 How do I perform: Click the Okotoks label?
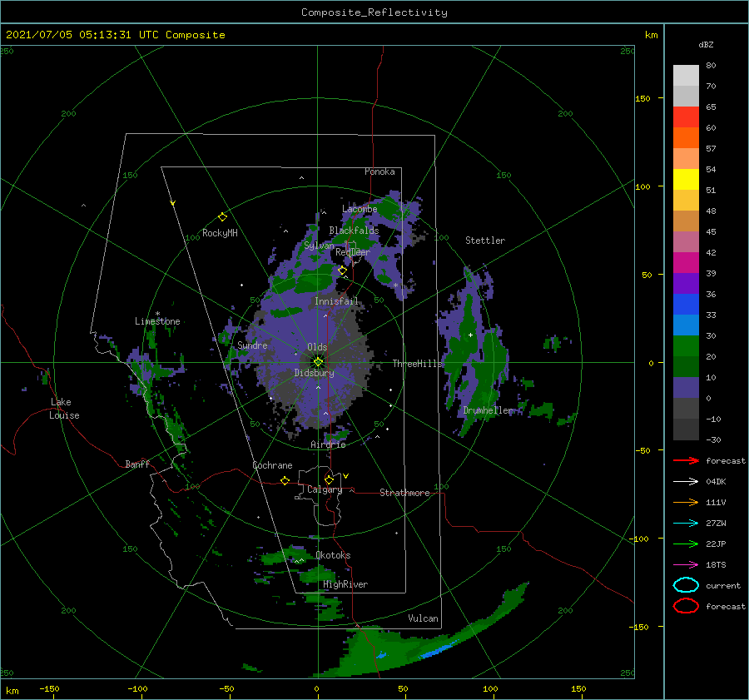click(333, 555)
